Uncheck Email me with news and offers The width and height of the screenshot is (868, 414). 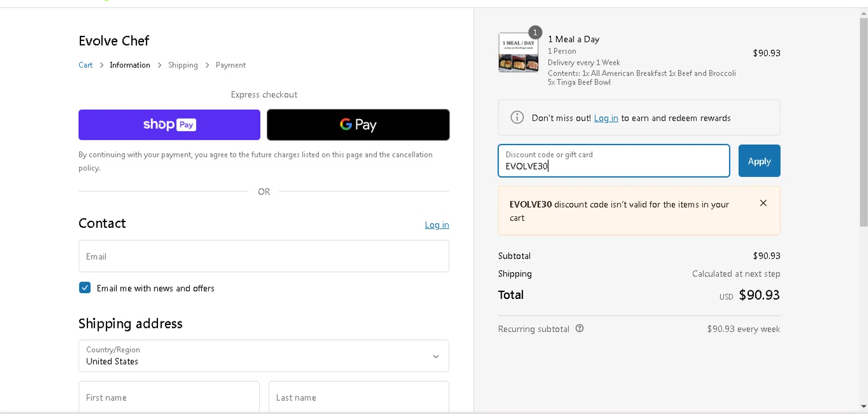(85, 288)
